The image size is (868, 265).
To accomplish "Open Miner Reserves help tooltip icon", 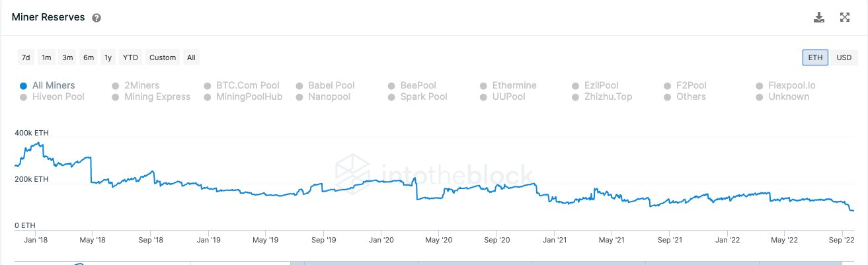I will [97, 18].
